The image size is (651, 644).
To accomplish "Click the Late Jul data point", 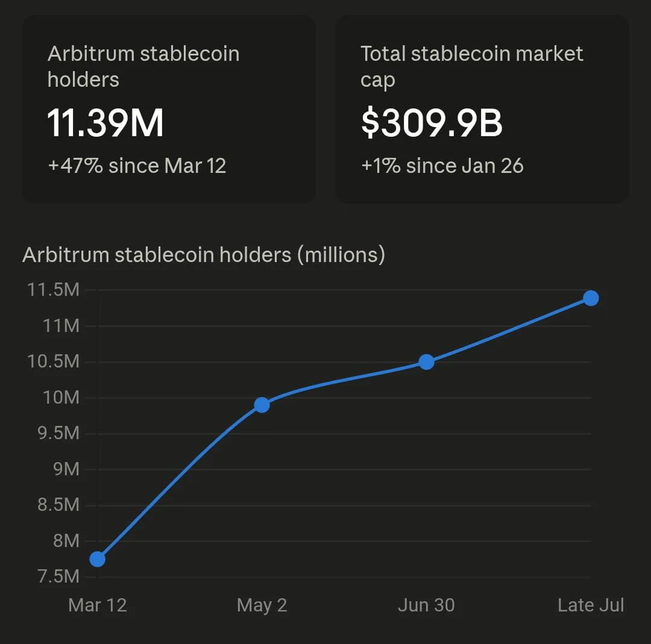I will (591, 298).
